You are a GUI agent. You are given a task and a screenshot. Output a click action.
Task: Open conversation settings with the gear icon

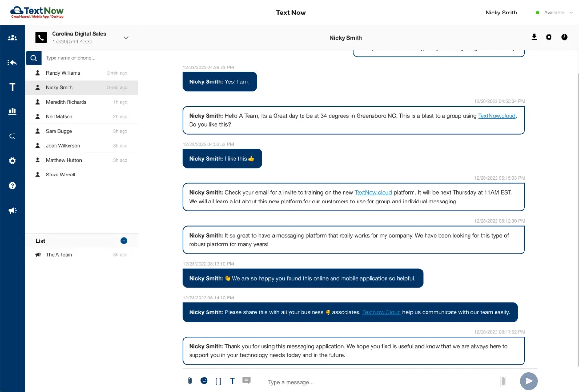(x=549, y=37)
